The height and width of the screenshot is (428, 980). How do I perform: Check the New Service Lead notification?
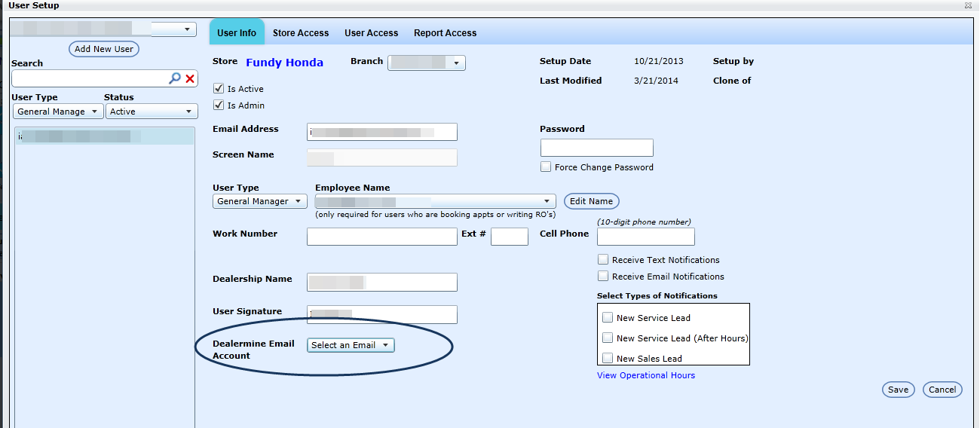[x=608, y=318]
